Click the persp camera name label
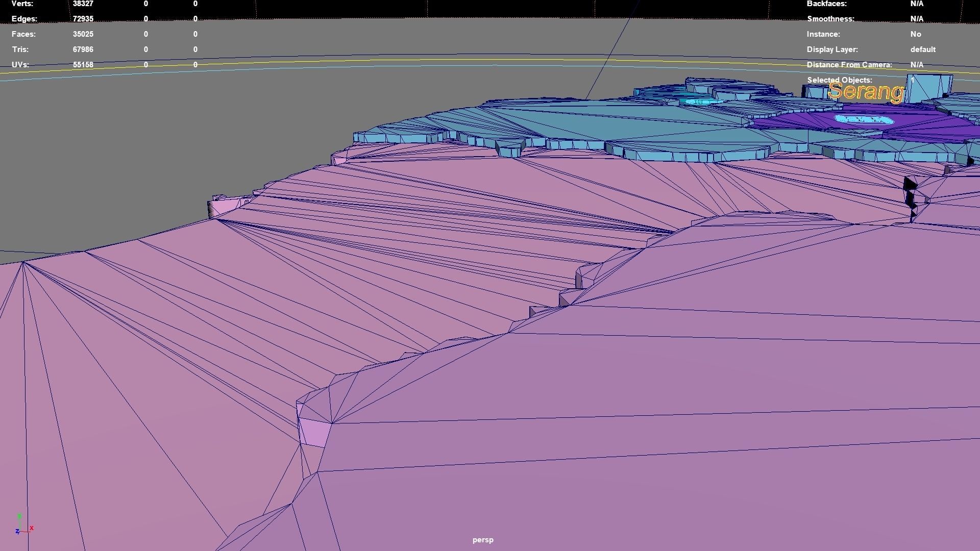 (x=483, y=540)
